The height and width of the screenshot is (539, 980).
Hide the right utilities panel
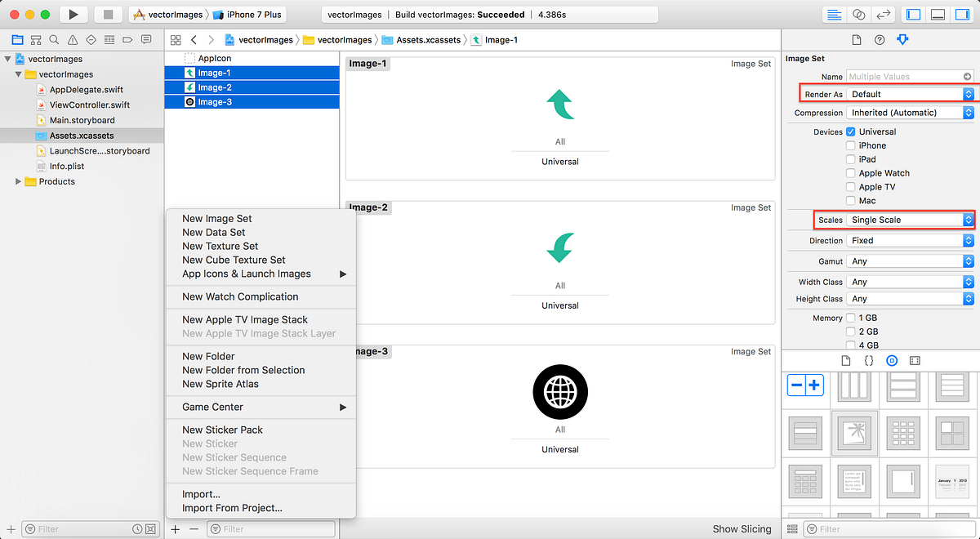962,14
